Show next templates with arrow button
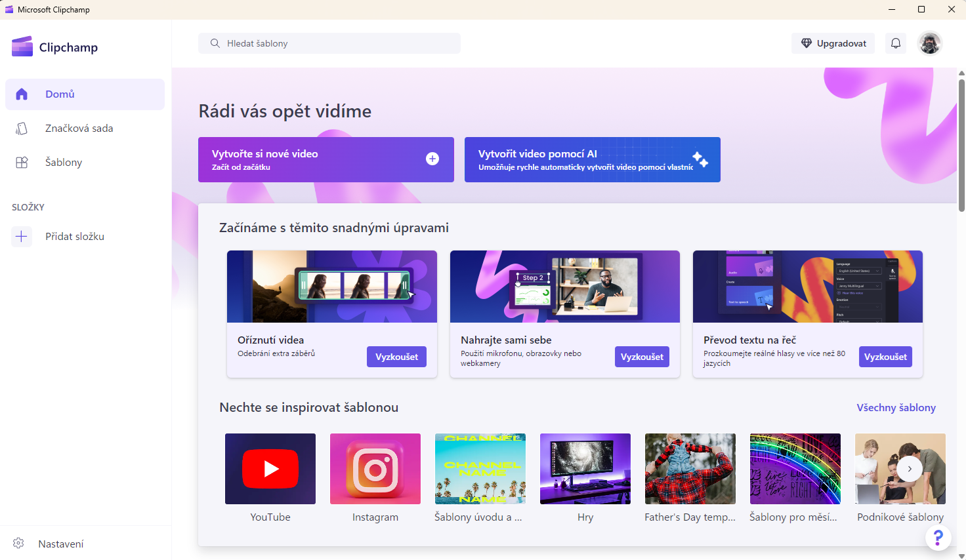966x560 pixels. [910, 469]
